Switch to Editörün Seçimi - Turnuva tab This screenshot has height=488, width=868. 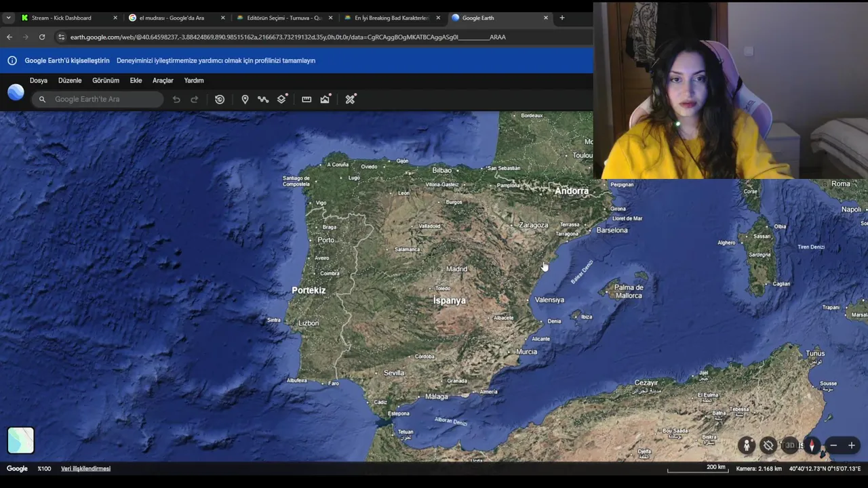pyautogui.click(x=283, y=18)
